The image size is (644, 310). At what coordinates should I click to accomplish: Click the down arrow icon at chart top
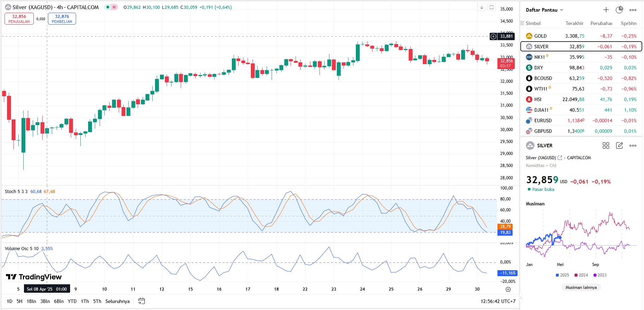pyautogui.click(x=482, y=7)
